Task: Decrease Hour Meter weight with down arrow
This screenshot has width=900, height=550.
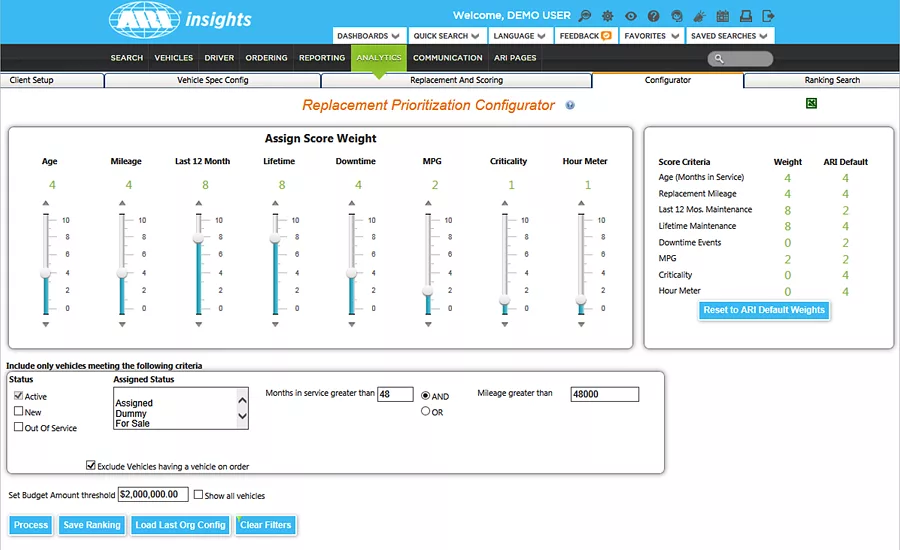Action: click(x=581, y=324)
